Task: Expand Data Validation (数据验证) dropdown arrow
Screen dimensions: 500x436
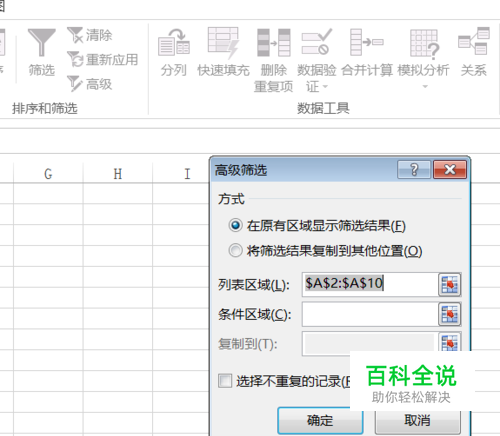Action: 325,87
